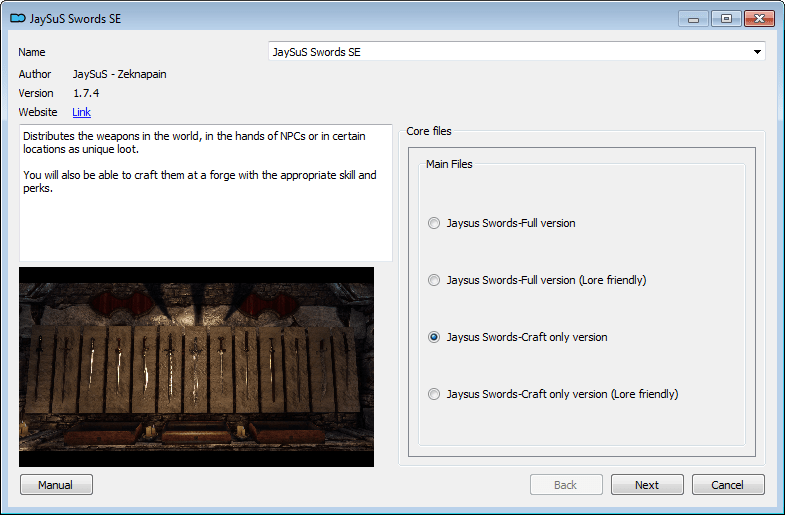This screenshot has width=785, height=515.
Task: Click the Name field showing JaySuS Swords SE
Action: [517, 52]
